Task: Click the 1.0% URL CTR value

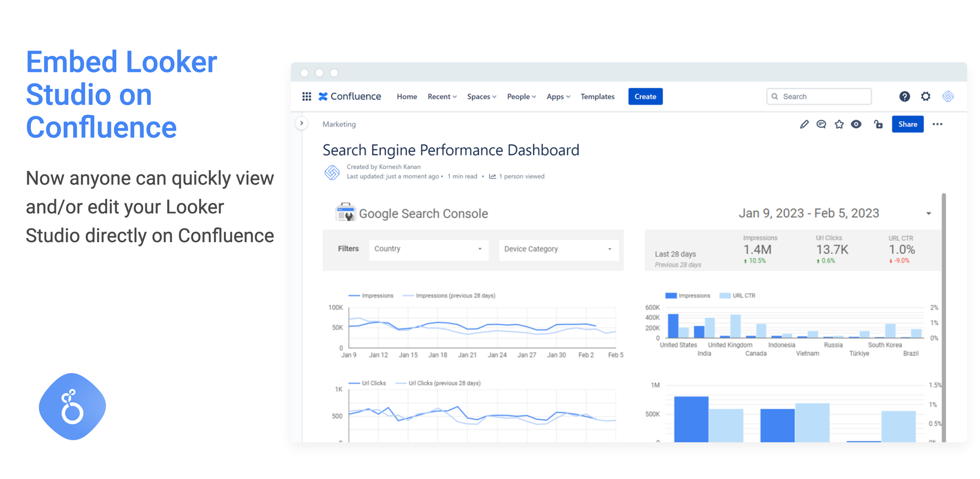Action: point(902,250)
